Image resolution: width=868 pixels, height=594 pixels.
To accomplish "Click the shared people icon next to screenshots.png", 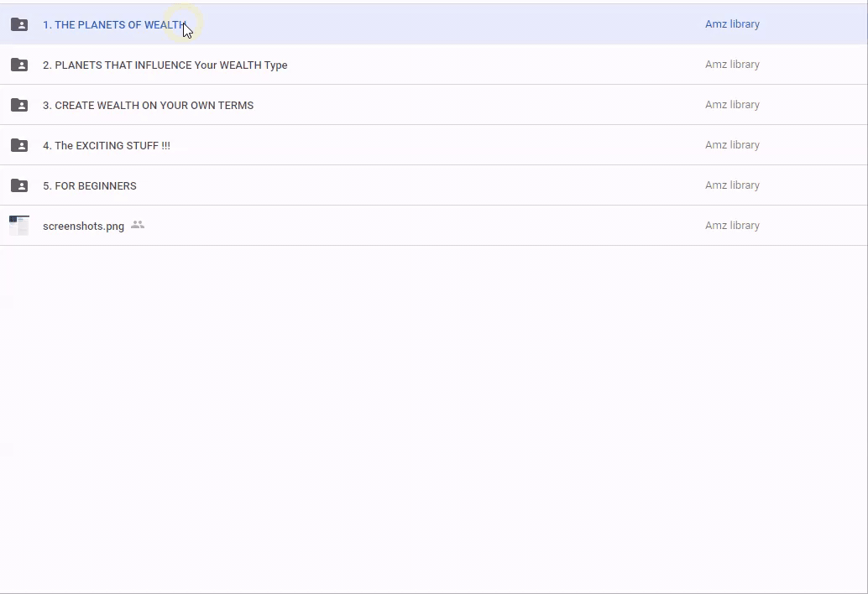I will 138,225.
